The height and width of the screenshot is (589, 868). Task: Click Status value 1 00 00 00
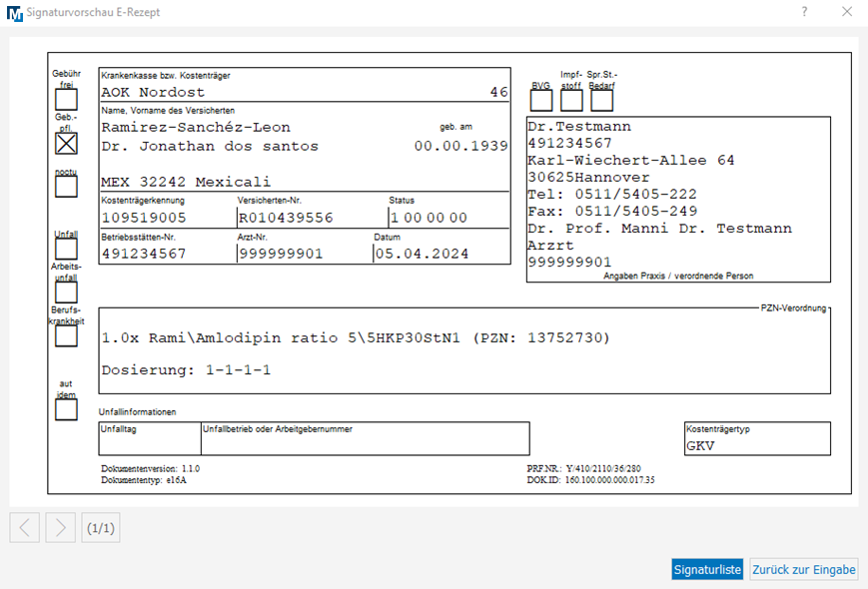[x=430, y=218]
